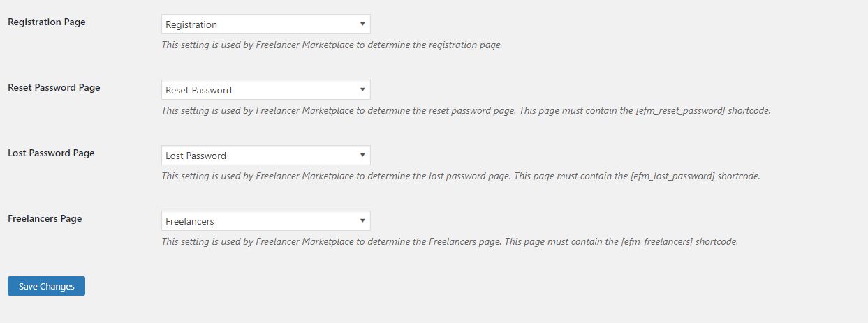Open the Reset Password page dropdown

click(265, 90)
